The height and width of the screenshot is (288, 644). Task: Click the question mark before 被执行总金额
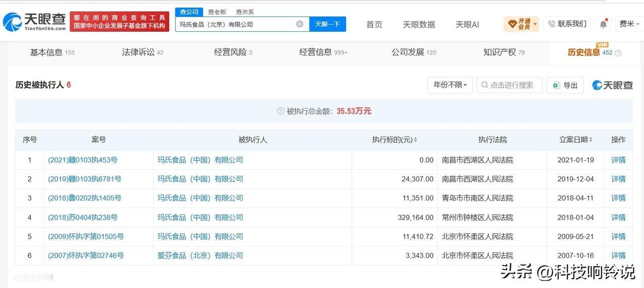click(x=281, y=111)
